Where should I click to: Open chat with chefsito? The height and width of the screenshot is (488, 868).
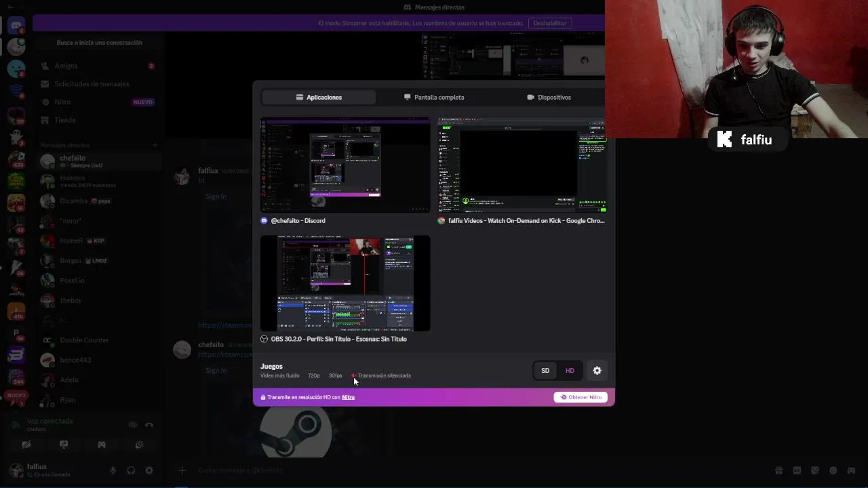(98, 161)
